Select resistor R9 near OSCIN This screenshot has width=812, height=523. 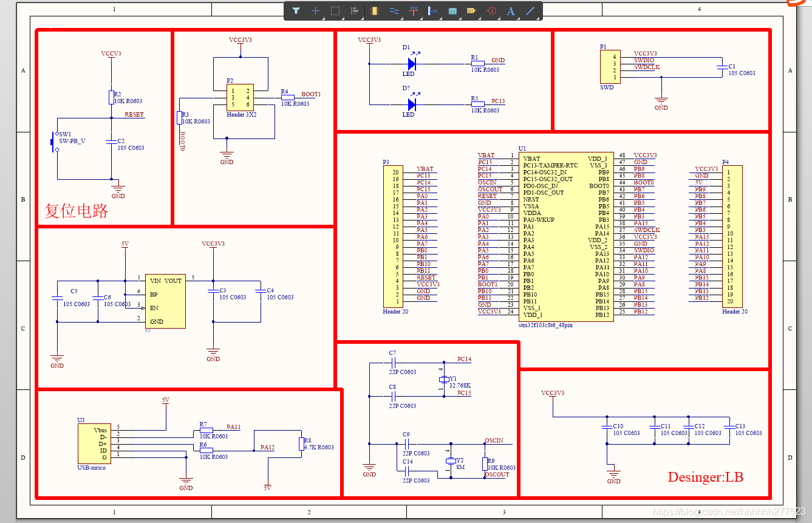tap(485, 464)
